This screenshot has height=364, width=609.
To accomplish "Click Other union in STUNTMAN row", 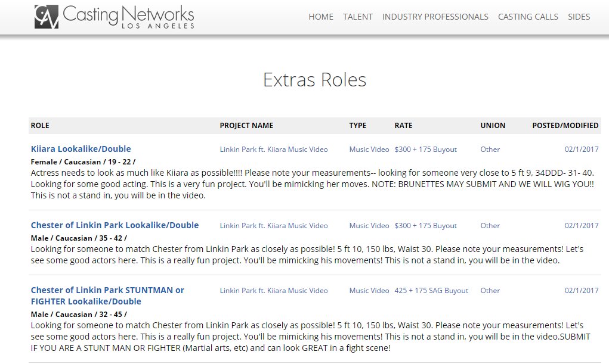I will 490,291.
